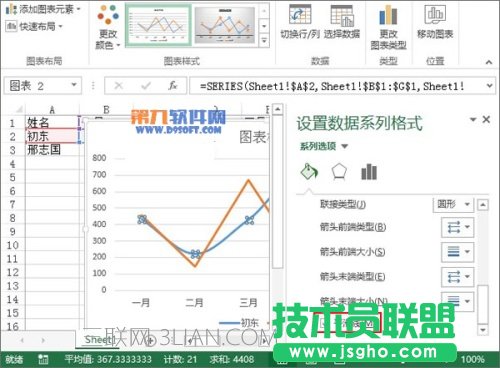Close the Format Data Series pane
The image size is (500, 368).
coord(486,119)
